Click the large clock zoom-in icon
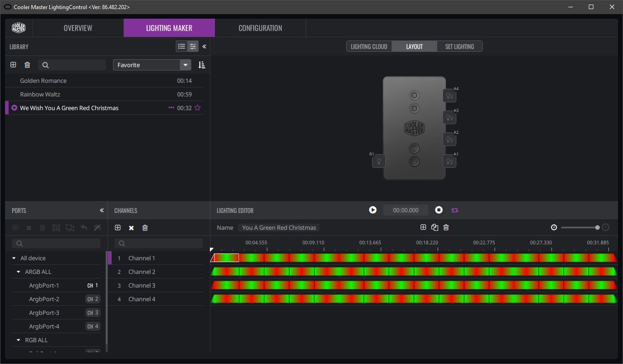This screenshot has width=623, height=364. 606,227
